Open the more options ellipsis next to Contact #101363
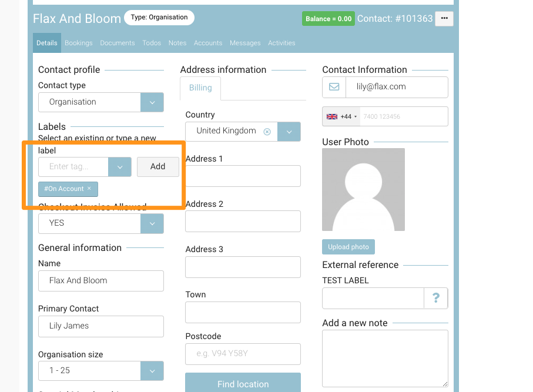 [x=444, y=18]
